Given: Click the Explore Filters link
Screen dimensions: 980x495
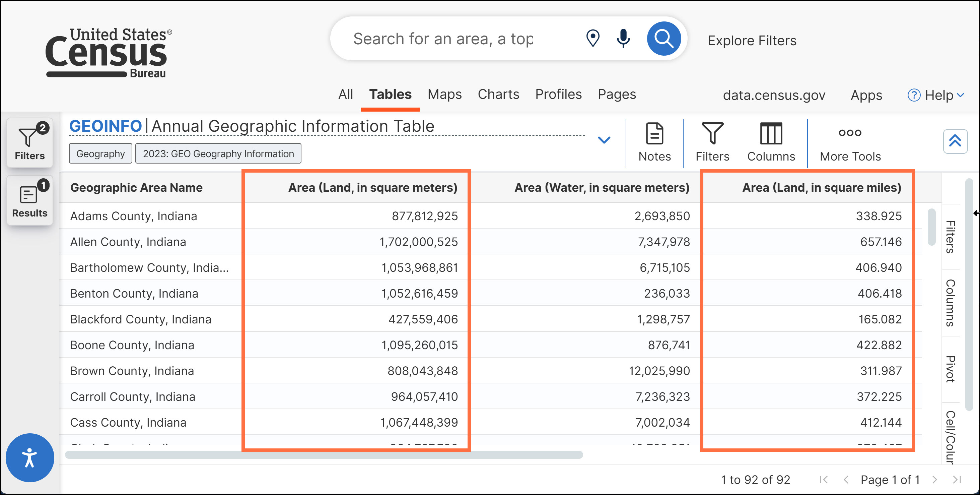Looking at the screenshot, I should pyautogui.click(x=752, y=40).
